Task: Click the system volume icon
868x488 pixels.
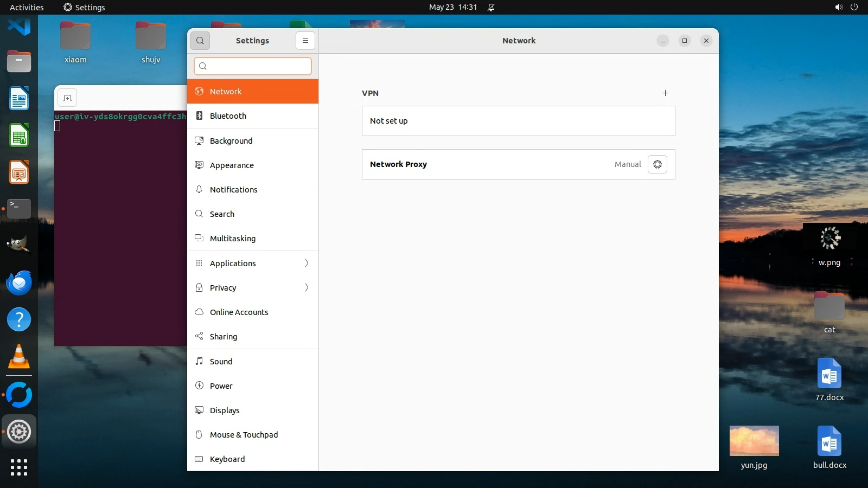Action: point(839,7)
